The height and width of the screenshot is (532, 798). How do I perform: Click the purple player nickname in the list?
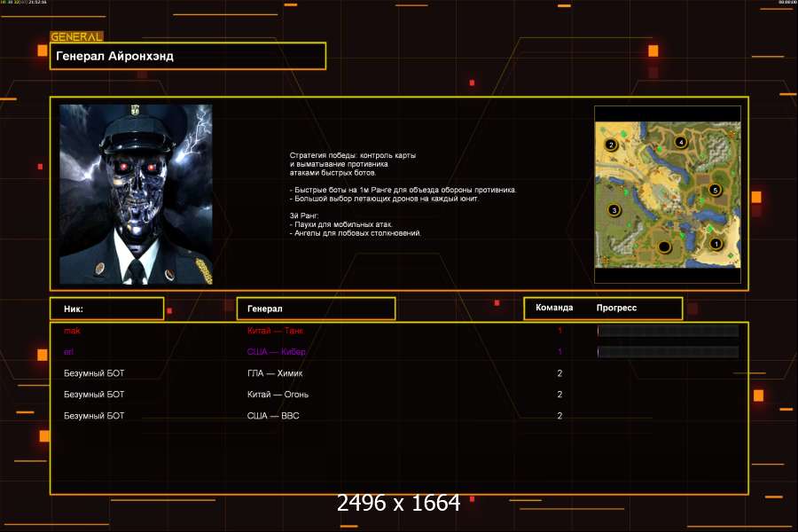(68, 351)
